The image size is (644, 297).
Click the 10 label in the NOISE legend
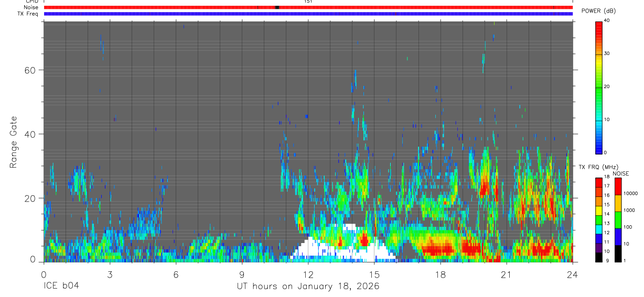pos(626,244)
